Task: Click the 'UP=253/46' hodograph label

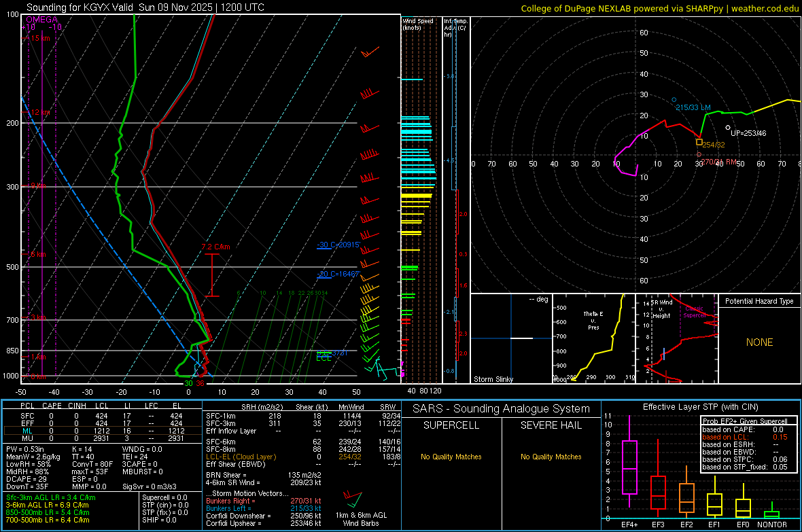Action: (x=748, y=133)
